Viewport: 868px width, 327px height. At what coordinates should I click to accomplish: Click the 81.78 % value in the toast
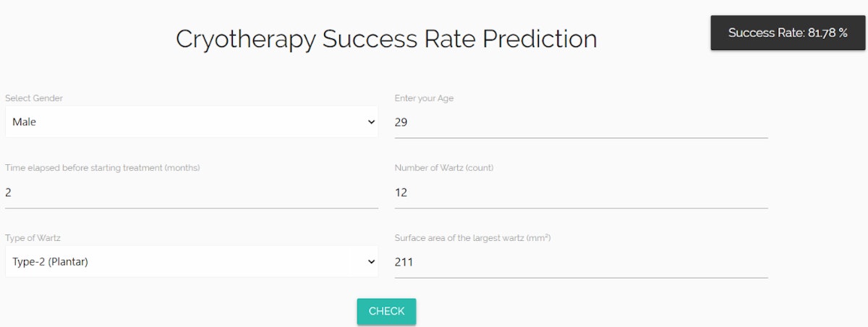[827, 33]
